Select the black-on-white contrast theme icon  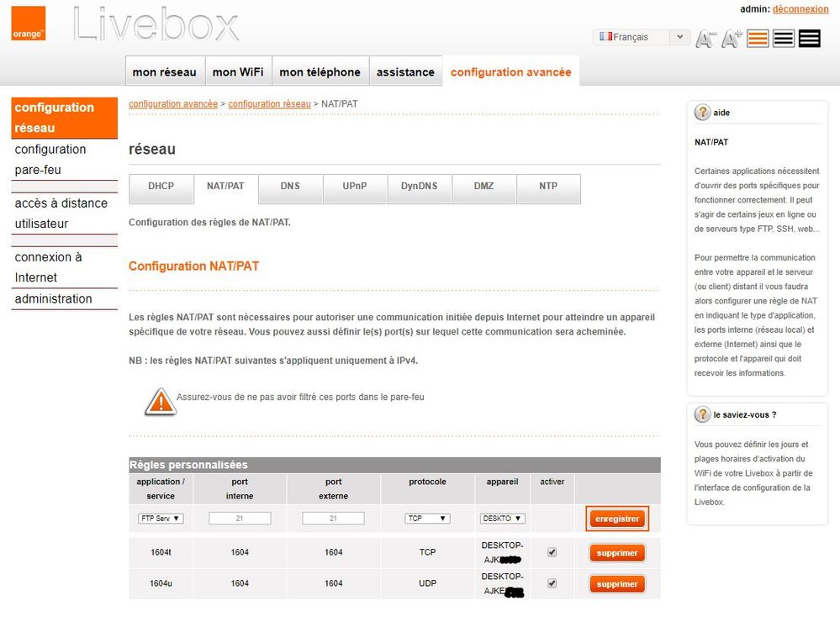(783, 39)
